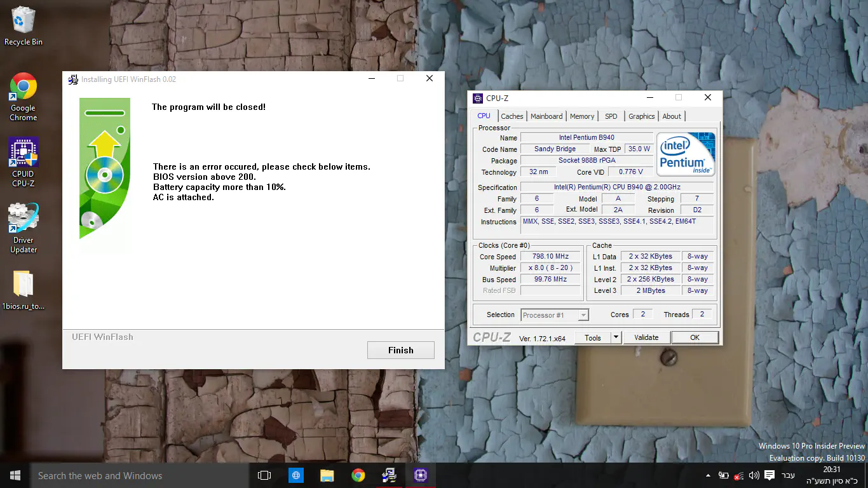Switch to the Memory tab
This screenshot has width=868, height=488.
582,116
